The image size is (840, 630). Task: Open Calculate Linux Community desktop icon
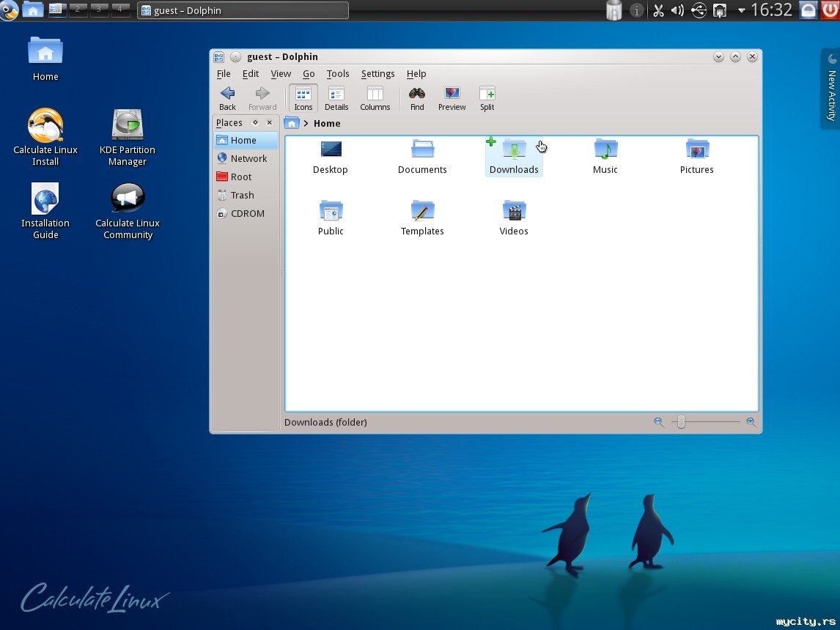(x=128, y=211)
